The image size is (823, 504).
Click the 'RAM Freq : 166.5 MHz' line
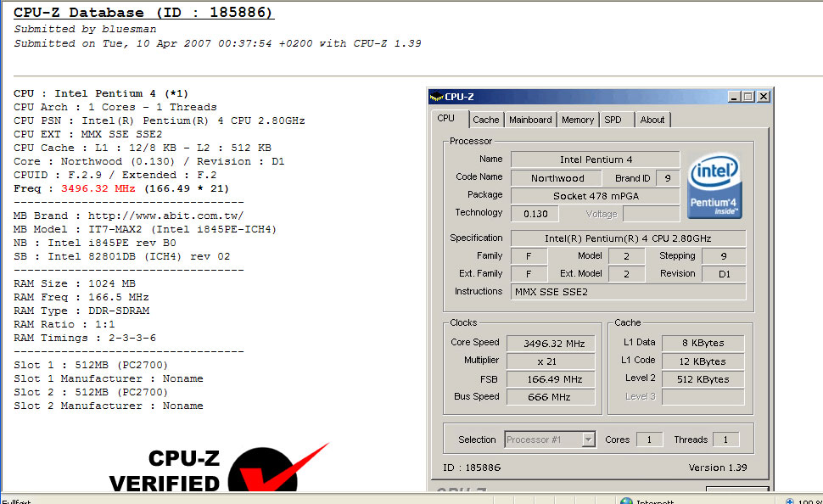[x=81, y=298]
